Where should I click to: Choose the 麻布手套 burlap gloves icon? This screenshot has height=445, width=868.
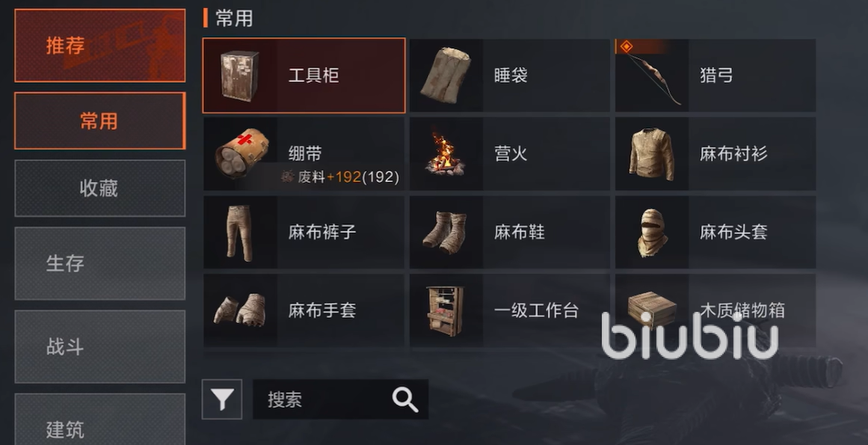[240, 310]
